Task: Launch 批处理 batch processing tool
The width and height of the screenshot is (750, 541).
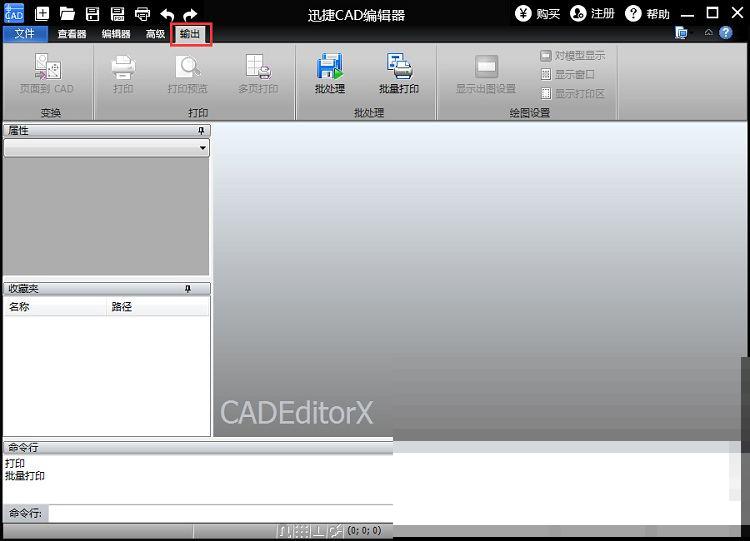Action: pos(330,66)
